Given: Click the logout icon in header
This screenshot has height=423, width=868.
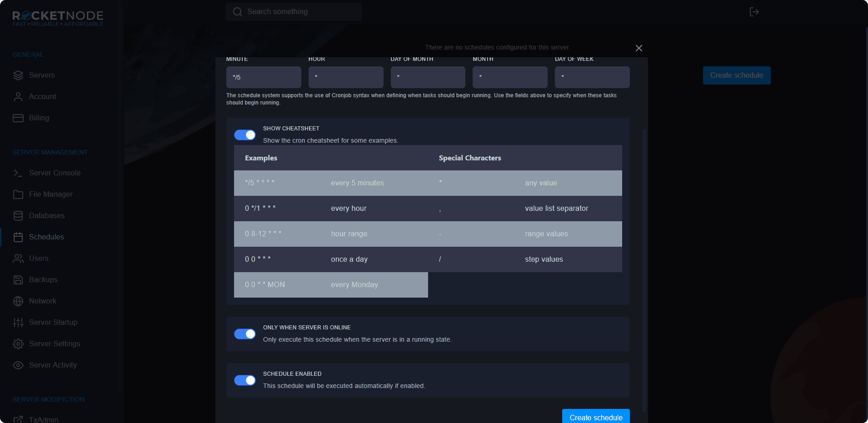Looking at the screenshot, I should click(754, 12).
